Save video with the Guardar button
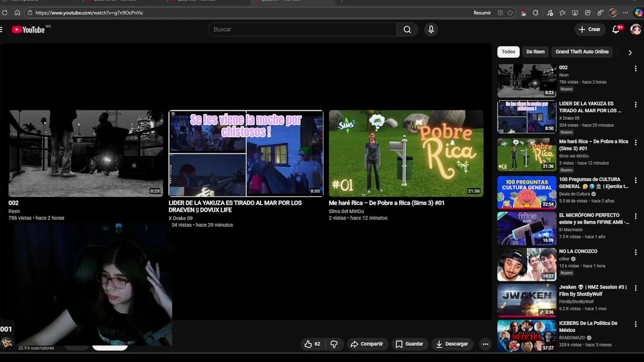 [x=409, y=344]
